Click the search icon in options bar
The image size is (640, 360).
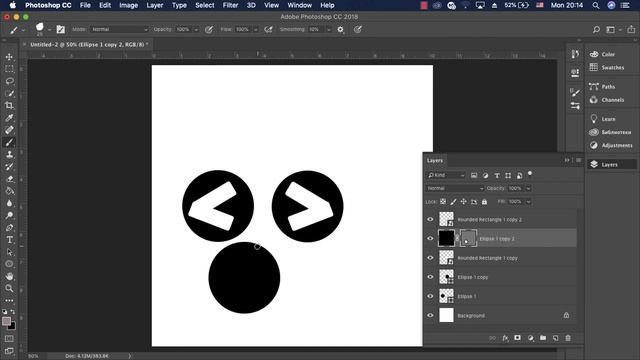(596, 29)
